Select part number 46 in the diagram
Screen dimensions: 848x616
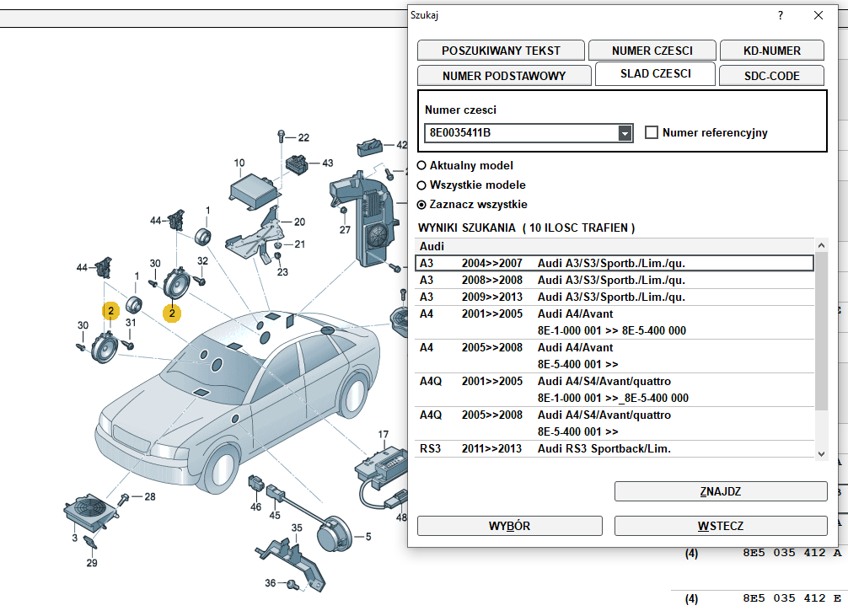tap(255, 506)
